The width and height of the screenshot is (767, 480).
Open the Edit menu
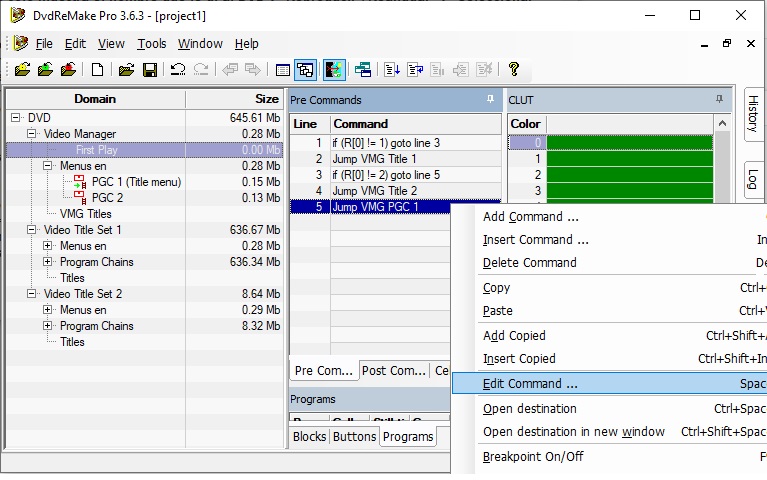(x=75, y=44)
